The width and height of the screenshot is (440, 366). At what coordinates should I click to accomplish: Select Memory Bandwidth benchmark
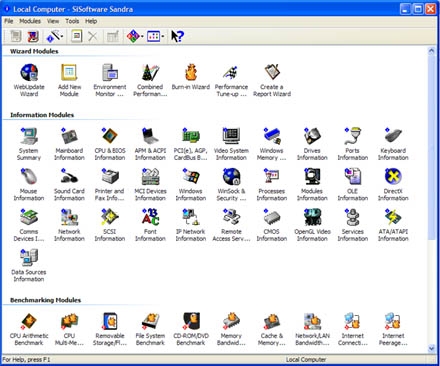(231, 329)
